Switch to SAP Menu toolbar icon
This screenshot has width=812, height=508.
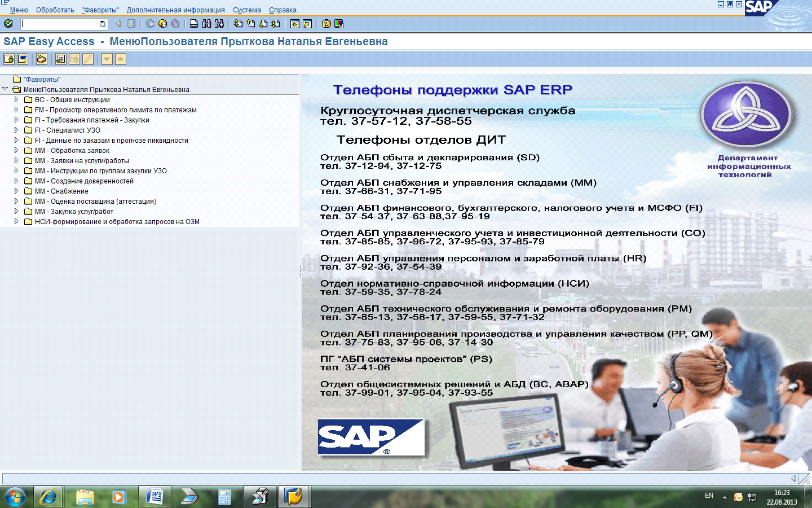pos(23,59)
